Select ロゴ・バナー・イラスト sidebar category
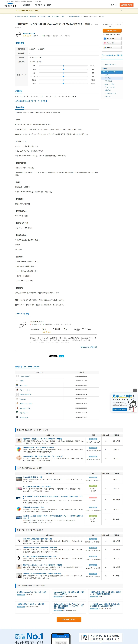Screen dimensions: 138x644 (x=112, y=72)
